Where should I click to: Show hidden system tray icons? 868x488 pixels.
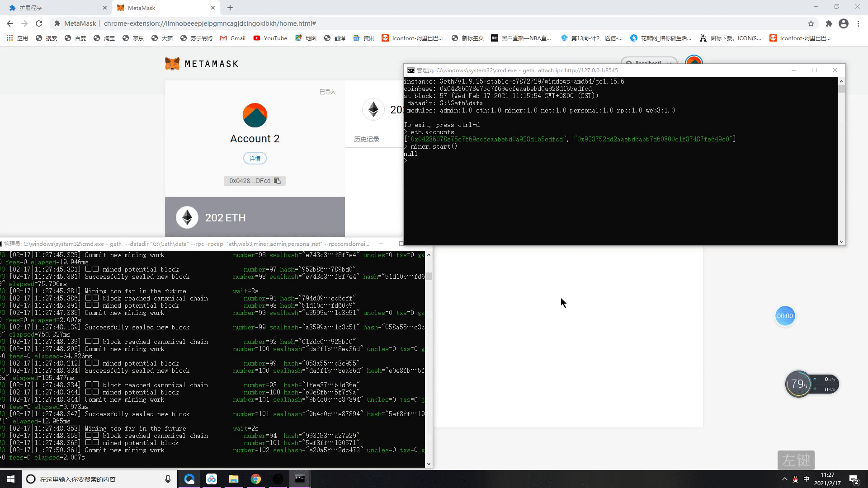pyautogui.click(x=784, y=479)
